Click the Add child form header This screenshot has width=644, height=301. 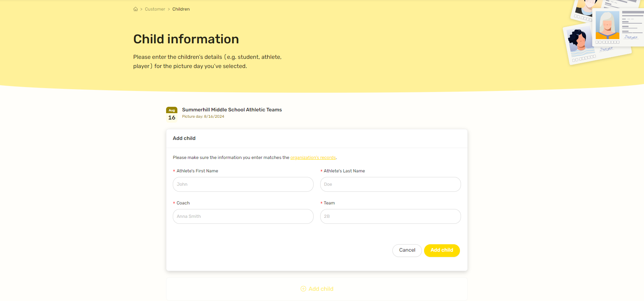184,139
